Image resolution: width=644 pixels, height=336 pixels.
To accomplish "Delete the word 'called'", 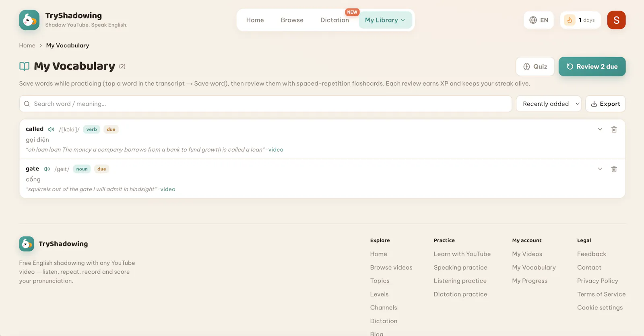I will 614,129.
